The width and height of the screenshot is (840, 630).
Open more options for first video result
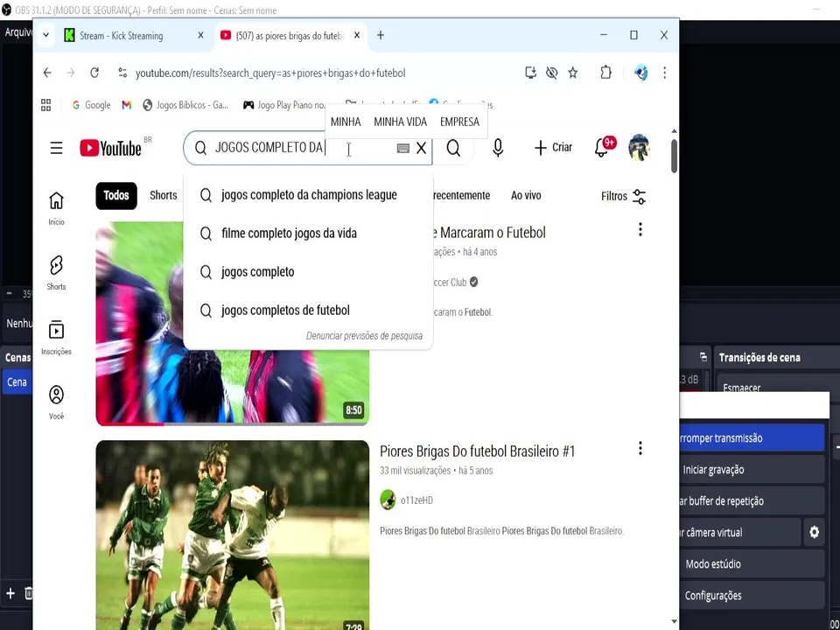click(x=640, y=230)
